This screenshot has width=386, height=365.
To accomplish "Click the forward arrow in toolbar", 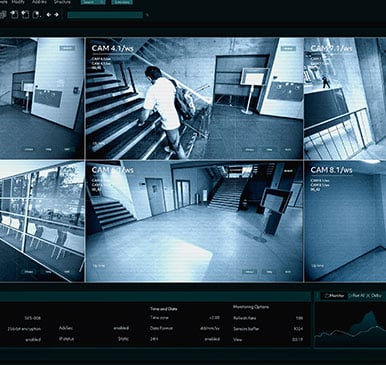I will (x=57, y=14).
